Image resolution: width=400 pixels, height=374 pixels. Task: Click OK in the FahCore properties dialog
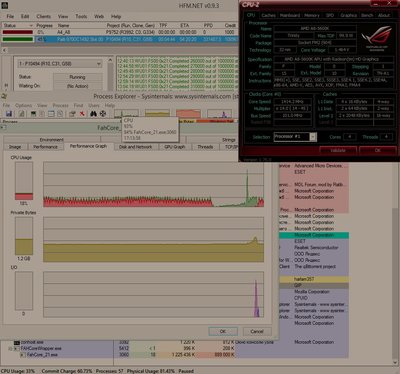tap(223, 331)
